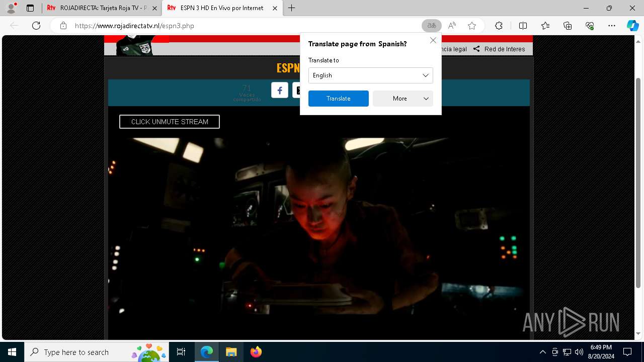Screen dimensions: 644x362
Task: Click the taskbar search box
Action: click(97, 352)
